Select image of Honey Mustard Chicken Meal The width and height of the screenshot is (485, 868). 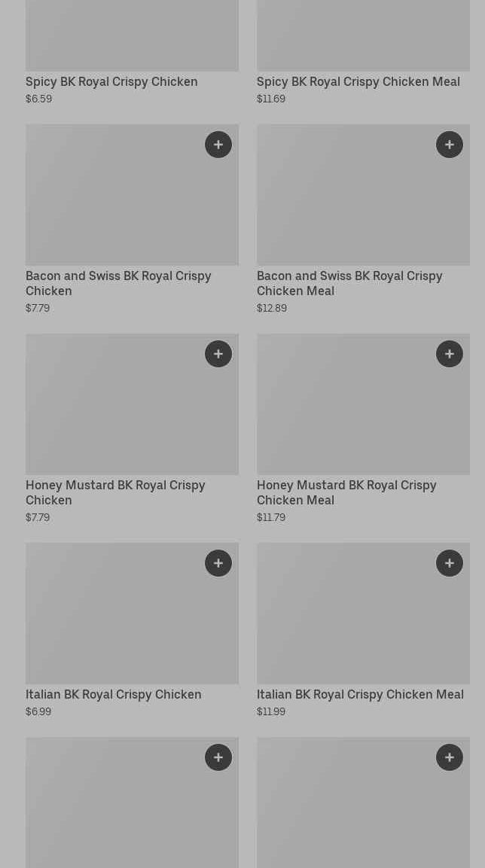(363, 404)
